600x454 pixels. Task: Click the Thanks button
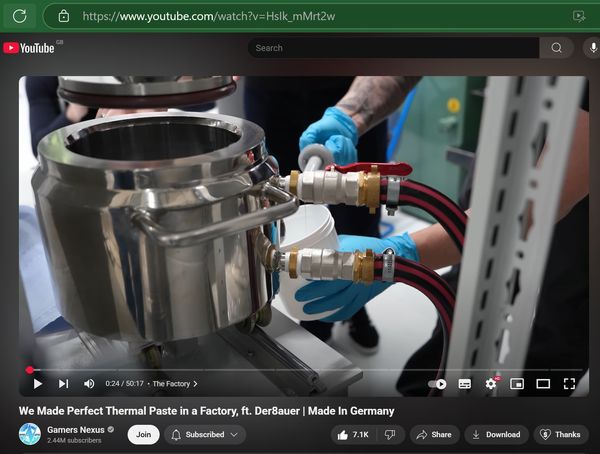[x=561, y=434]
